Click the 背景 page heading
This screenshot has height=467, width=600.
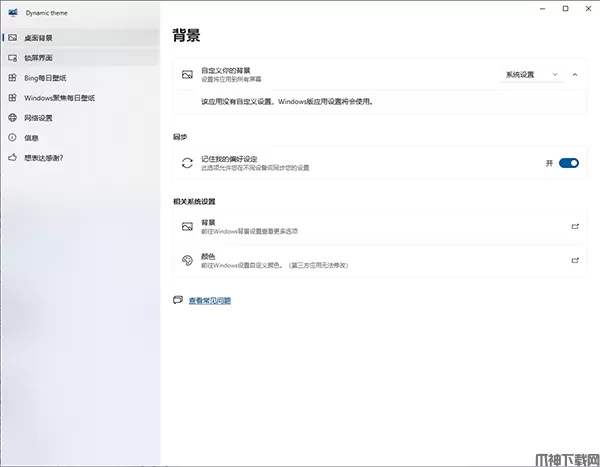[186, 35]
